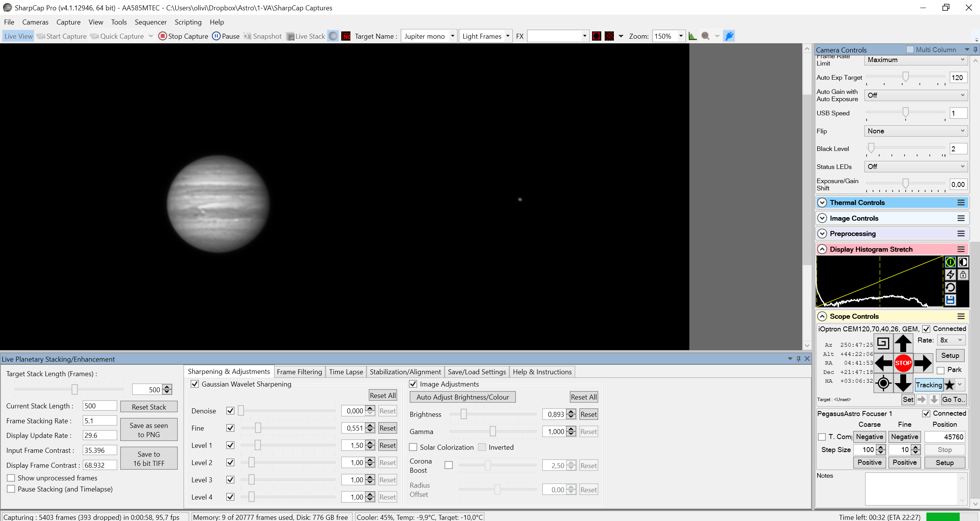Click the Stop Capture toolbar button
Image resolution: width=980 pixels, height=521 pixels.
[x=183, y=36]
